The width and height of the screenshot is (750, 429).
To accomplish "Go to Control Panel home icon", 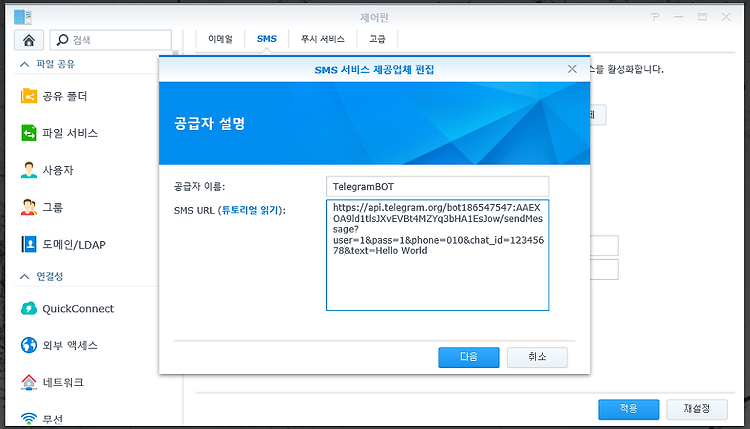I will (x=29, y=40).
